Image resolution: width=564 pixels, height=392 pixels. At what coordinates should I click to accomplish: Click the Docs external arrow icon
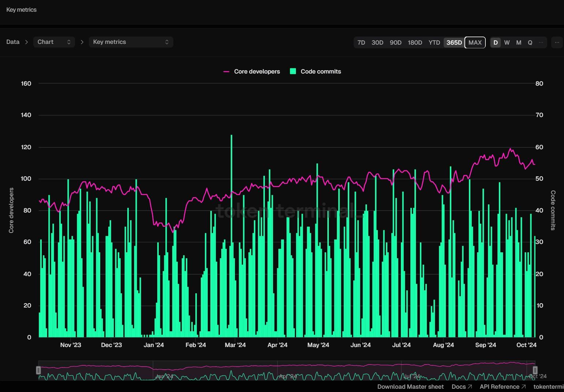[x=470, y=387]
